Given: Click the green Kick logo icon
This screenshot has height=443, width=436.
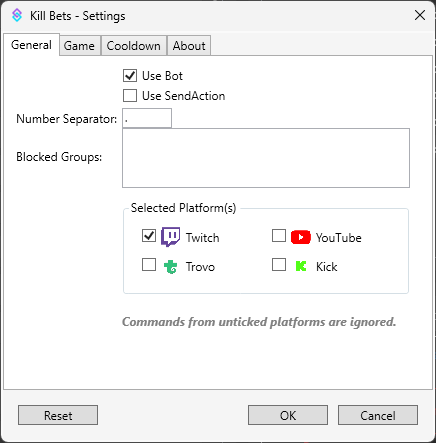Looking at the screenshot, I should coord(301,266).
